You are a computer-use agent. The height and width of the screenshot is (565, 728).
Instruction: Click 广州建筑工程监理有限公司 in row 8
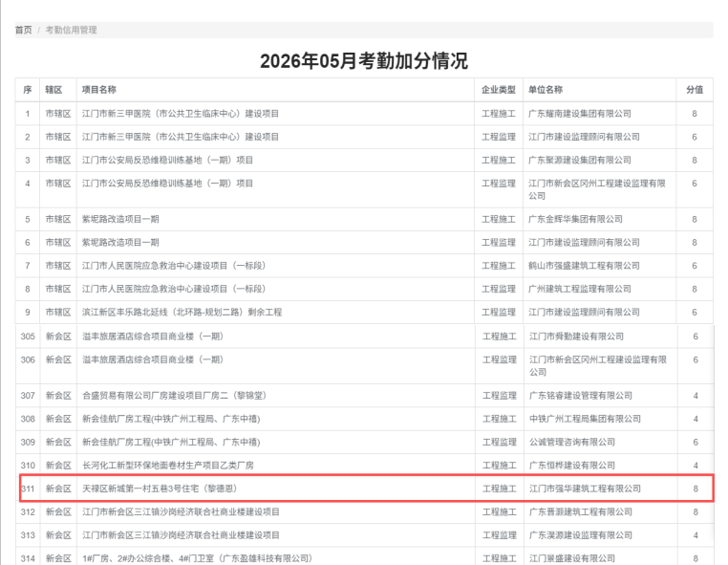tap(579, 289)
